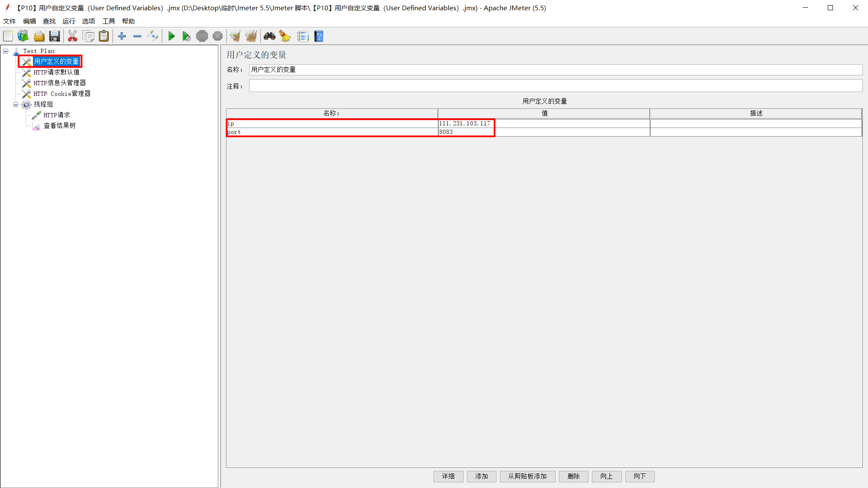Select 查看结果树 listener in tree
This screenshot has width=868, height=488.
(59, 126)
